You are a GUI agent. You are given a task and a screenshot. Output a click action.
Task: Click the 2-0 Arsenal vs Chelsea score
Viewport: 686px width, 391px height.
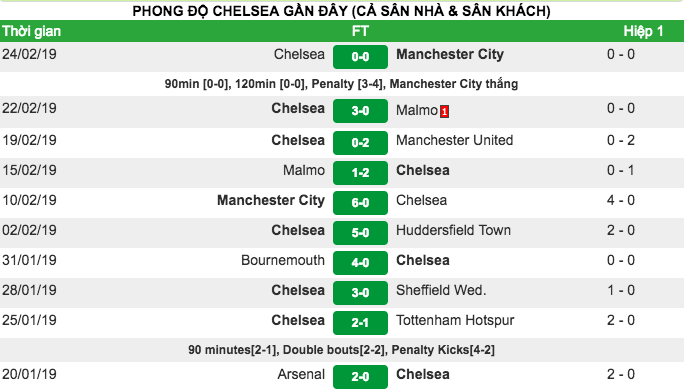coord(360,377)
